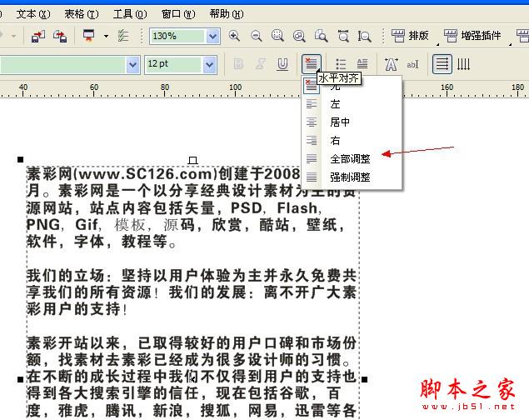Click the no-alignment icon in dropdown list
This screenshot has height=420, width=529.
pos(311,87)
